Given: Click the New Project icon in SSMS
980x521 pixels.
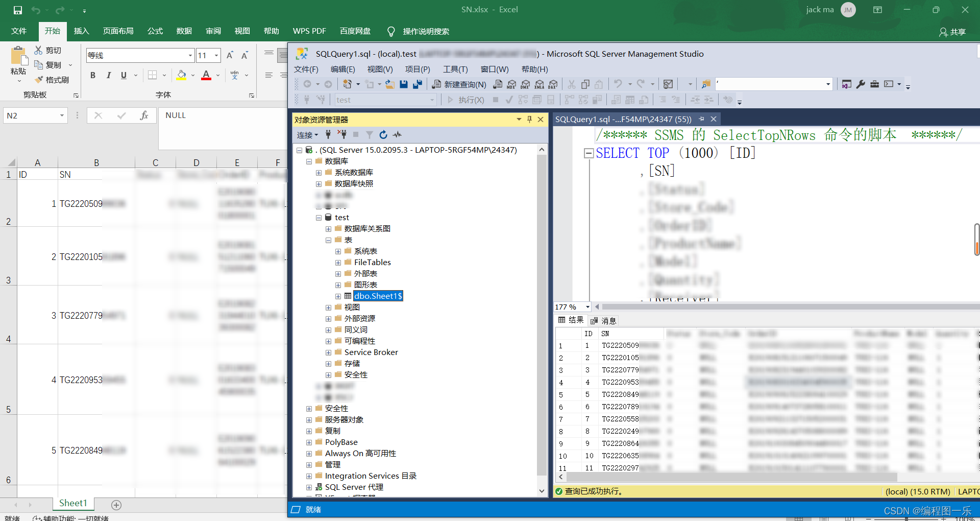Looking at the screenshot, I should coord(348,84).
